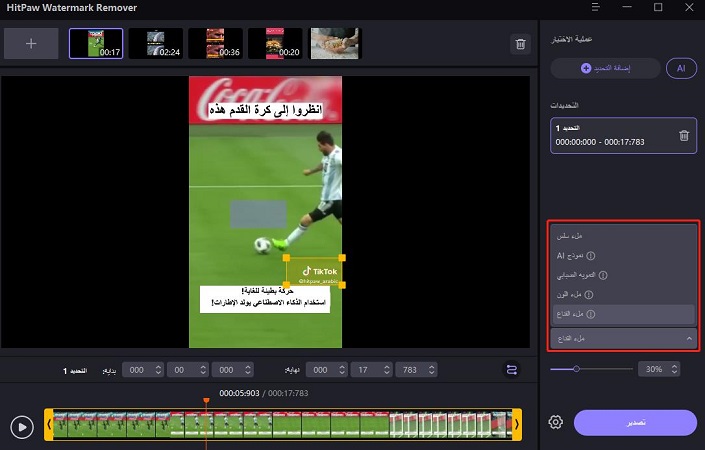Increase start seconds 00 with its up arrow
Screen dimensions: 705x450
coord(203,367)
